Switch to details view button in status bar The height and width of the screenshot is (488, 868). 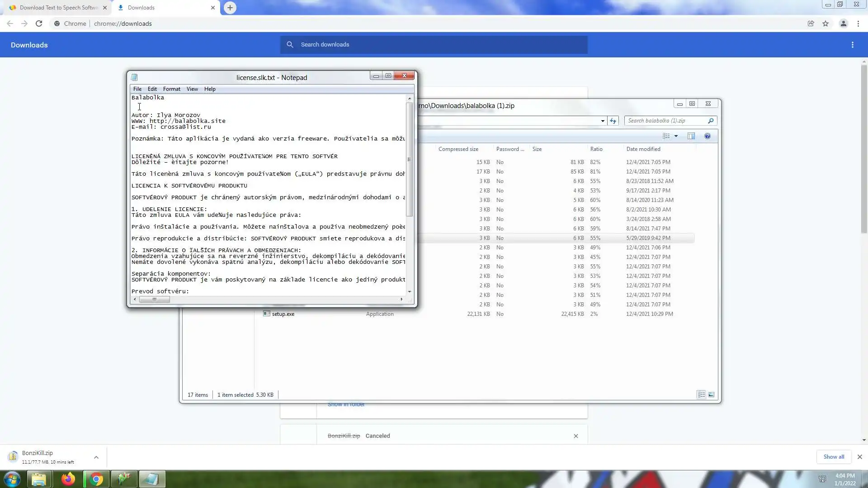pos(701,394)
